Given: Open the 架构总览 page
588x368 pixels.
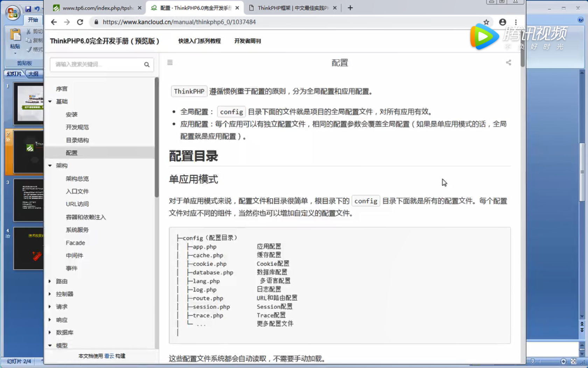Looking at the screenshot, I should [77, 179].
